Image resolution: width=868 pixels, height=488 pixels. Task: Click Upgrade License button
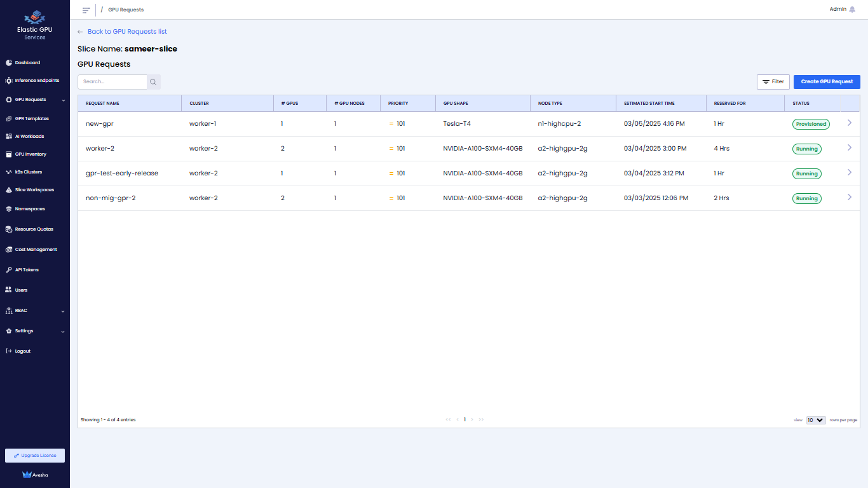(x=35, y=456)
